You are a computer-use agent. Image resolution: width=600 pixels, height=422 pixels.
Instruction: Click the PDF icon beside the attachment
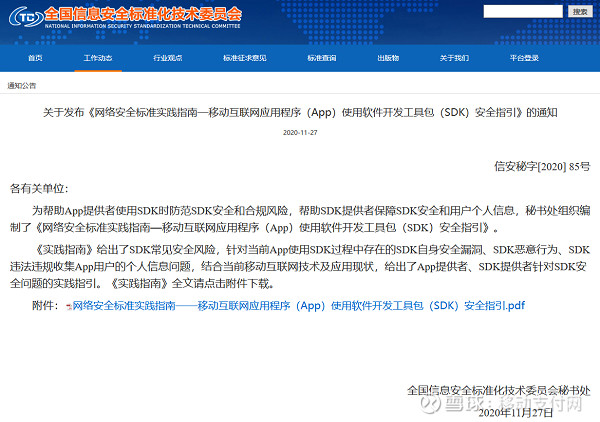[69, 306]
